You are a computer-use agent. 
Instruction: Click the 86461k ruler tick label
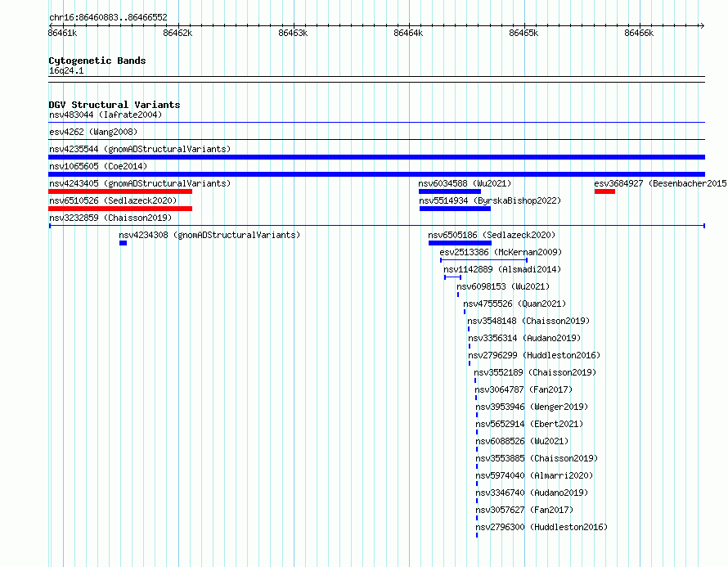(x=62, y=33)
